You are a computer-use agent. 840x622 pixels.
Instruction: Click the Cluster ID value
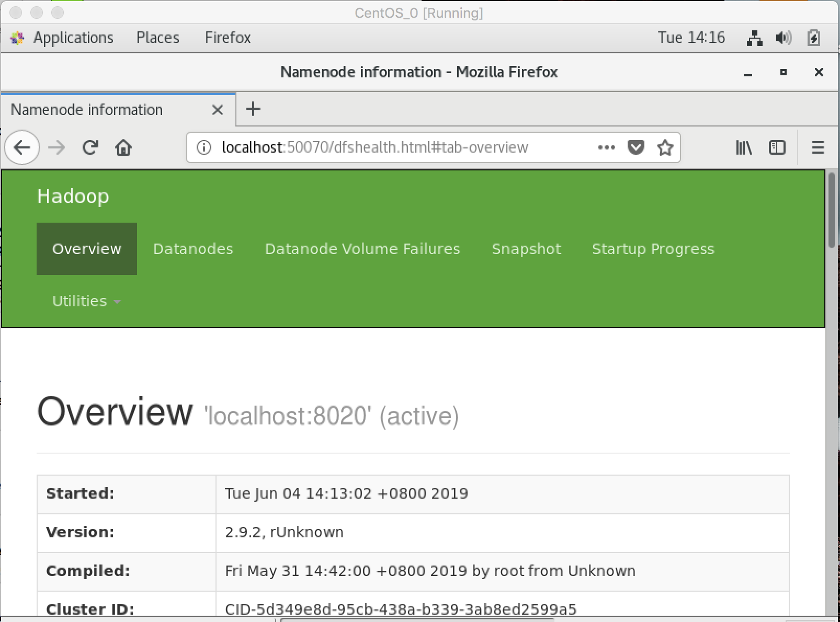401,609
